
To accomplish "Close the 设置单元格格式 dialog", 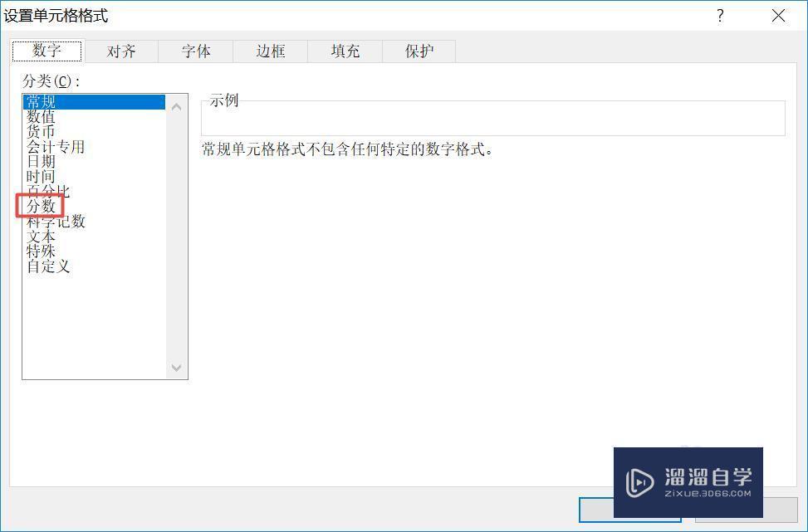I will tap(778, 16).
